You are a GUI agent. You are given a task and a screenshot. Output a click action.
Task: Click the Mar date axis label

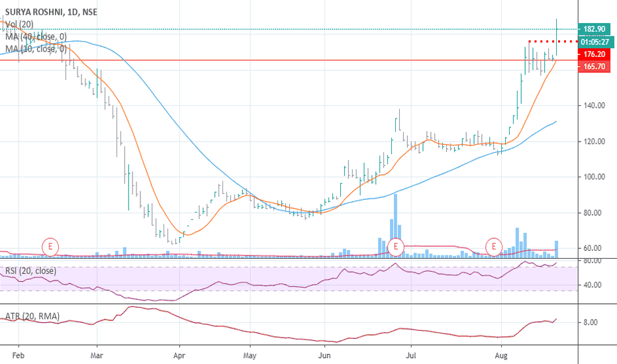coord(97,356)
